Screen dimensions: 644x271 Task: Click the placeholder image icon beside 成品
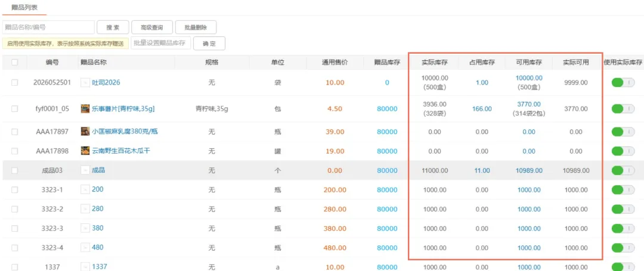pyautogui.click(x=85, y=170)
